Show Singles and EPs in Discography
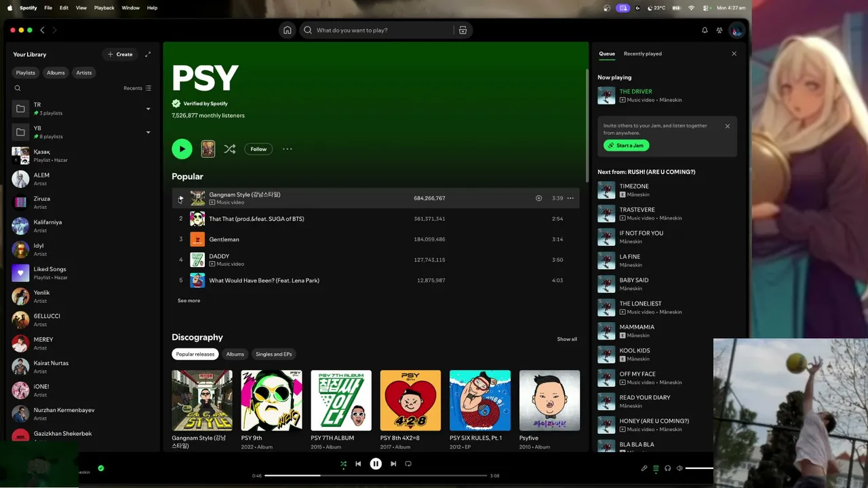 pos(274,354)
